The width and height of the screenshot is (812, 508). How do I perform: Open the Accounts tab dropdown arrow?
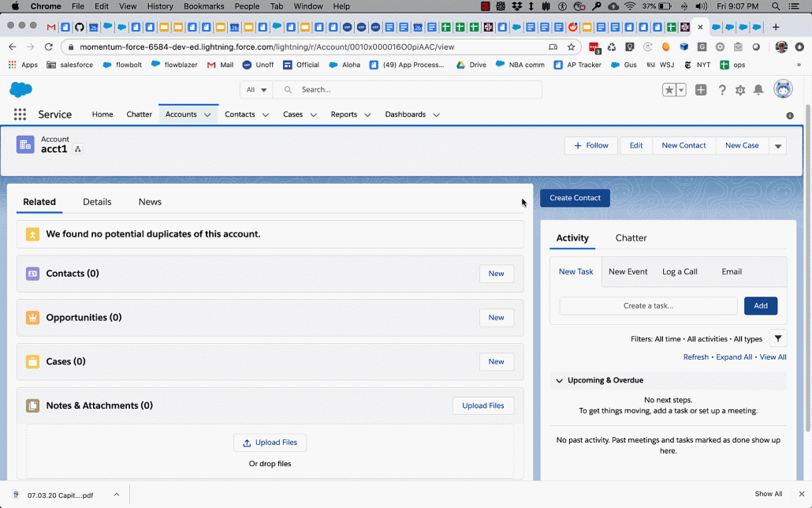[x=208, y=114]
